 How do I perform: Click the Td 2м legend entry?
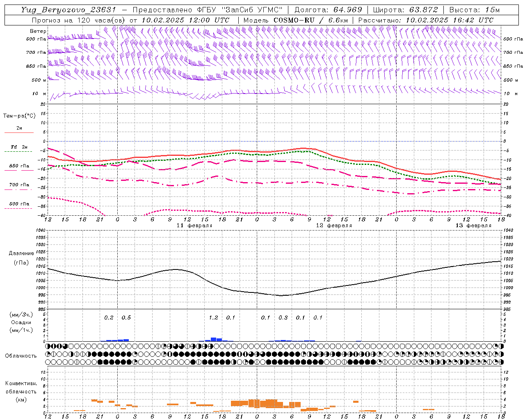[19, 147]
